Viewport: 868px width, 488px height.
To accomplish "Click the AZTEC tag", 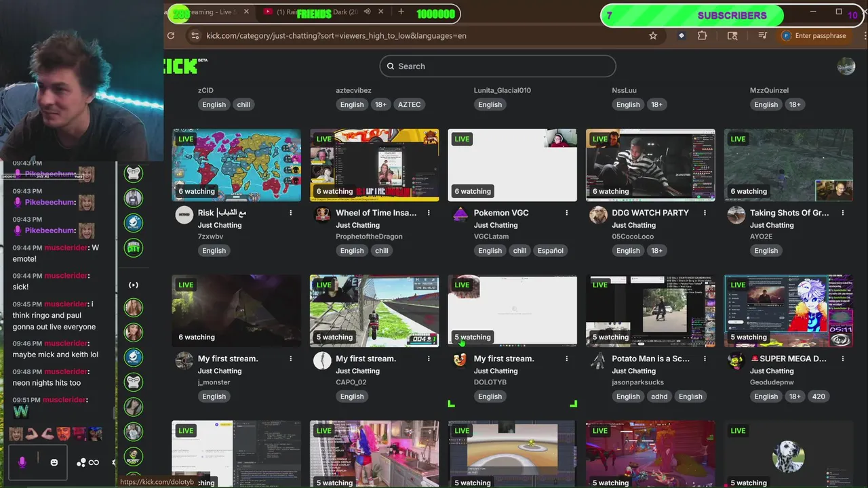I will click(x=410, y=104).
